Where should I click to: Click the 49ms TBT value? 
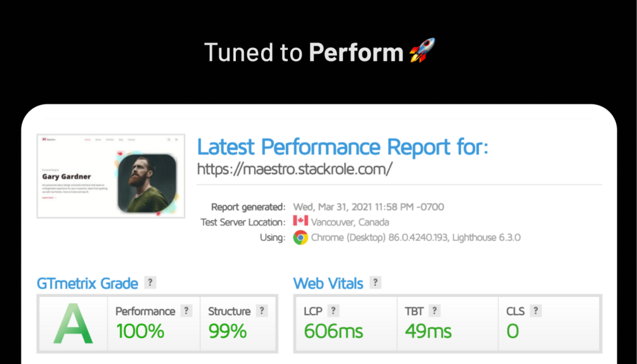coord(428,331)
